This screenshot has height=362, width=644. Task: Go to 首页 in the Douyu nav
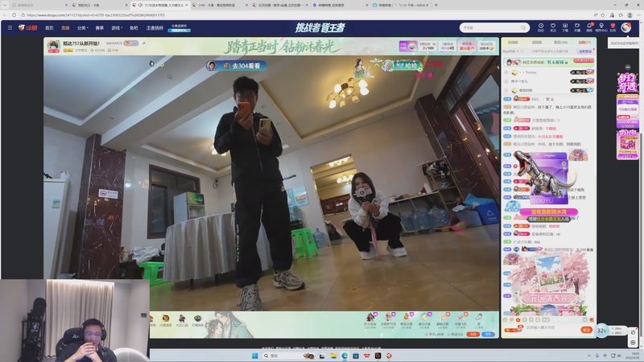(49, 28)
